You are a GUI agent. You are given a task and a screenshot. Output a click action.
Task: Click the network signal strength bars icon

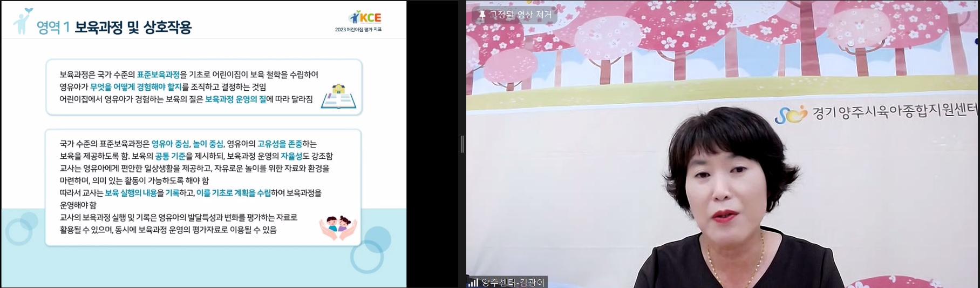pyautogui.click(x=473, y=283)
